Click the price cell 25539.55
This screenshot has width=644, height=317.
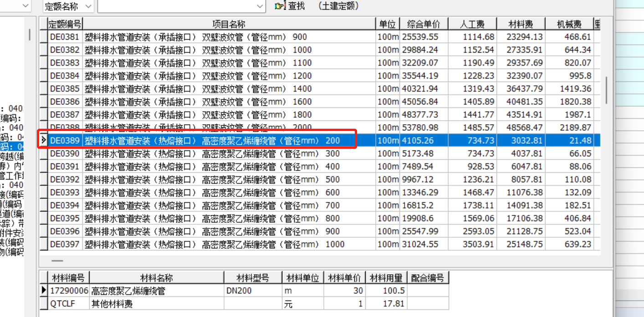[424, 37]
